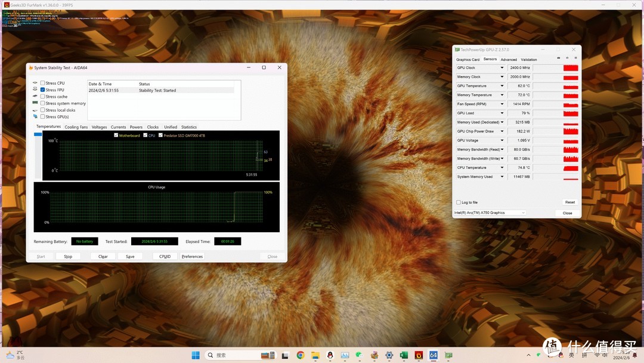Image resolution: width=644 pixels, height=363 pixels.
Task: Click GPU-Z logo icon in title bar
Action: [x=457, y=50]
